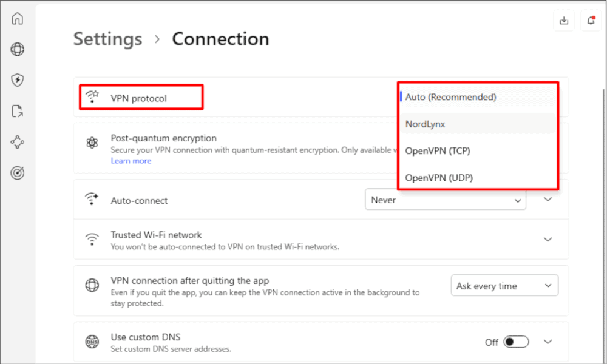Click the Post-quantum encryption atom icon
The width and height of the screenshot is (607, 364).
pos(92,143)
